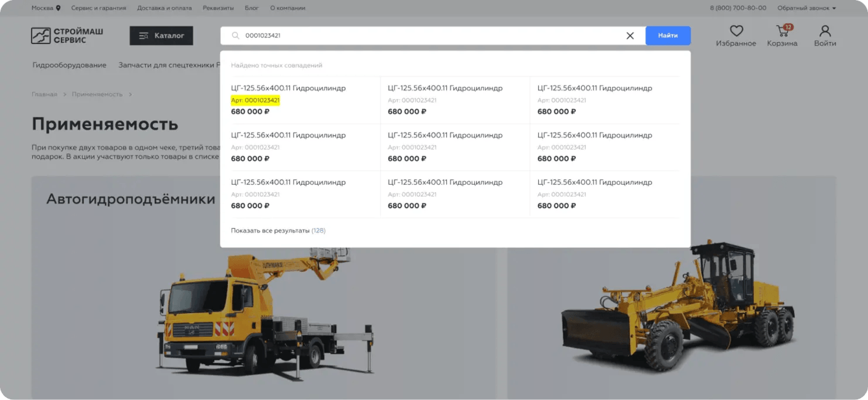Screen dimensions: 868x400
Task: Clear the search field with X icon
Action: click(630, 36)
